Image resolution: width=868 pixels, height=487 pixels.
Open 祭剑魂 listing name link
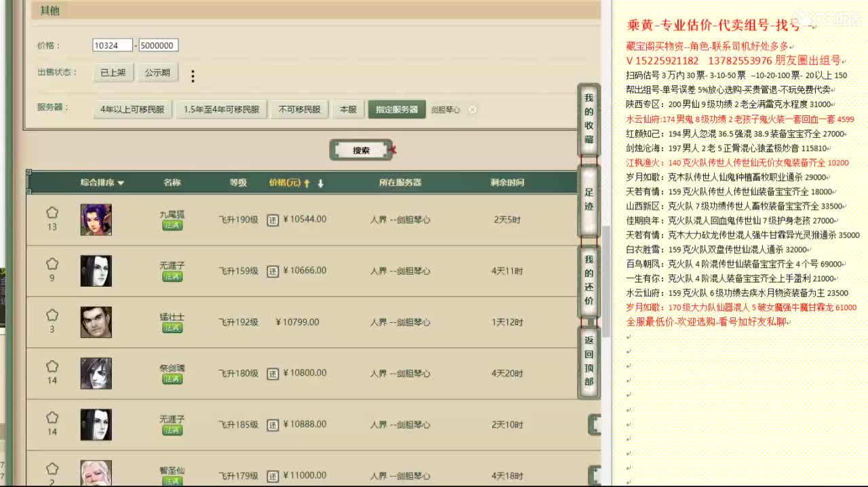(x=172, y=368)
